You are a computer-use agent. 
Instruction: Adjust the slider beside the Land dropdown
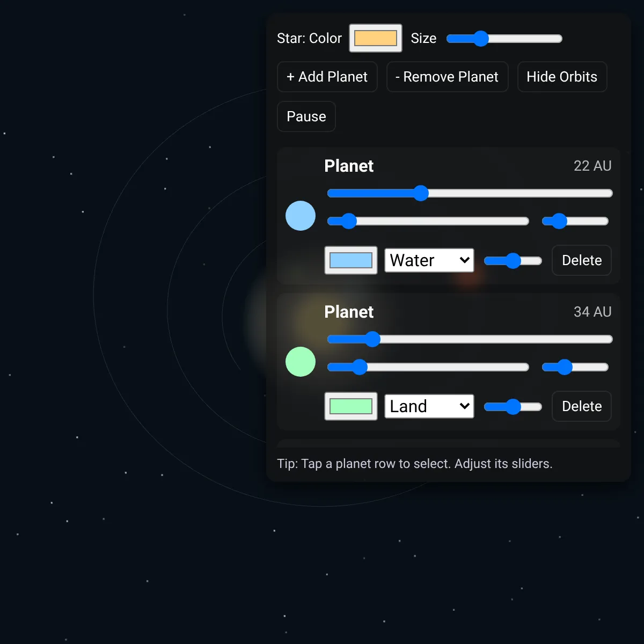pyautogui.click(x=513, y=407)
